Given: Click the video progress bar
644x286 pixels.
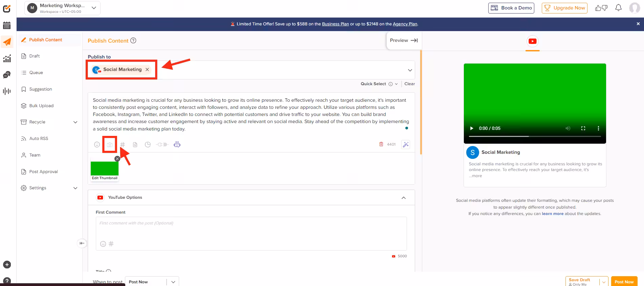Looking at the screenshot, I should coord(535,136).
